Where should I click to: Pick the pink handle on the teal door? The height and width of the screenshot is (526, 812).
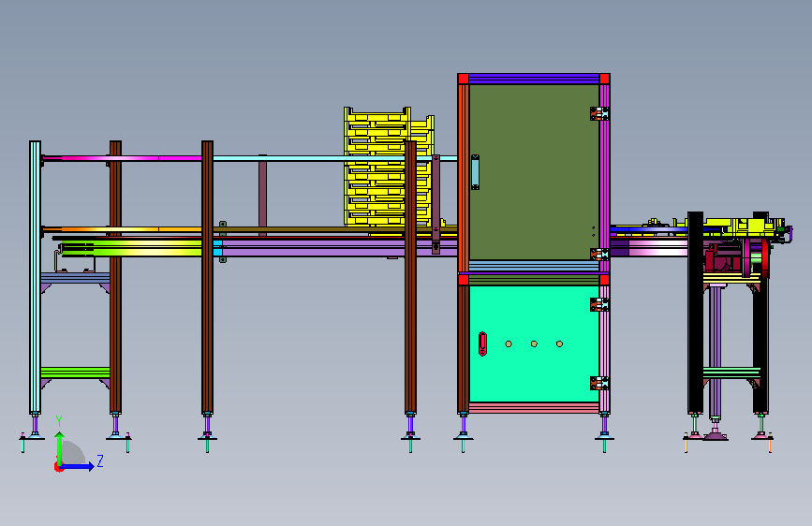click(x=482, y=343)
